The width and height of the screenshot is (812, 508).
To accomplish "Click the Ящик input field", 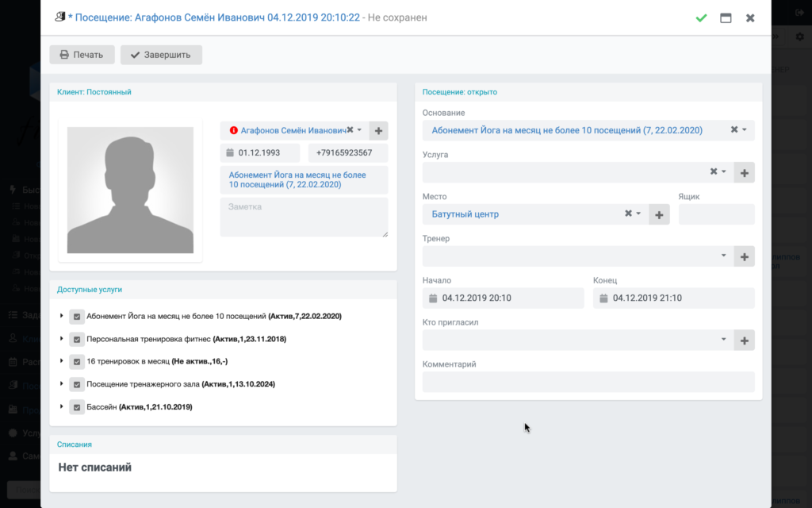I will point(716,214).
